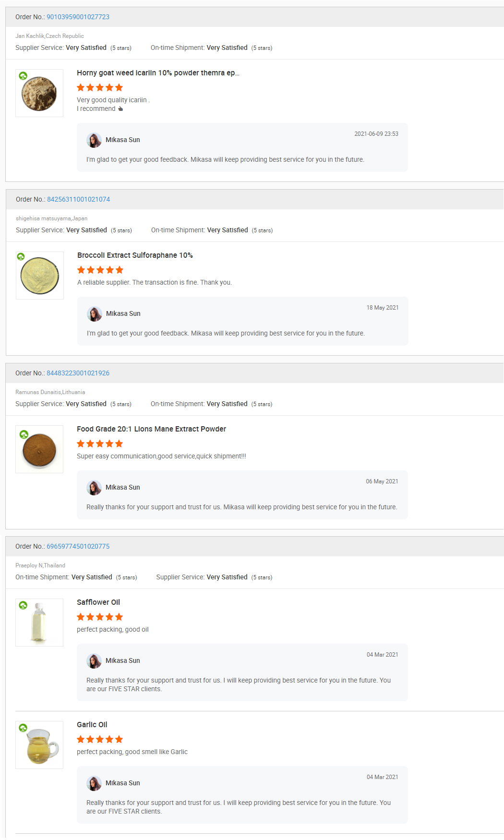Open order number 84483223001021926 link
The height and width of the screenshot is (840, 504).
(x=78, y=373)
